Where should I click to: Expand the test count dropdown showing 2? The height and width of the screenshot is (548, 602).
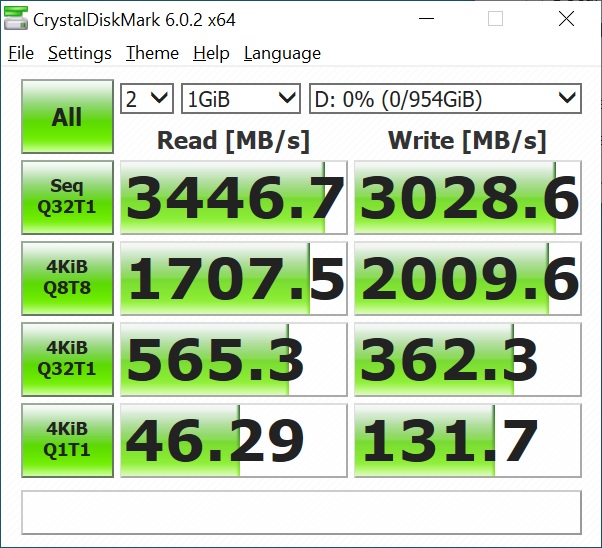(147, 99)
